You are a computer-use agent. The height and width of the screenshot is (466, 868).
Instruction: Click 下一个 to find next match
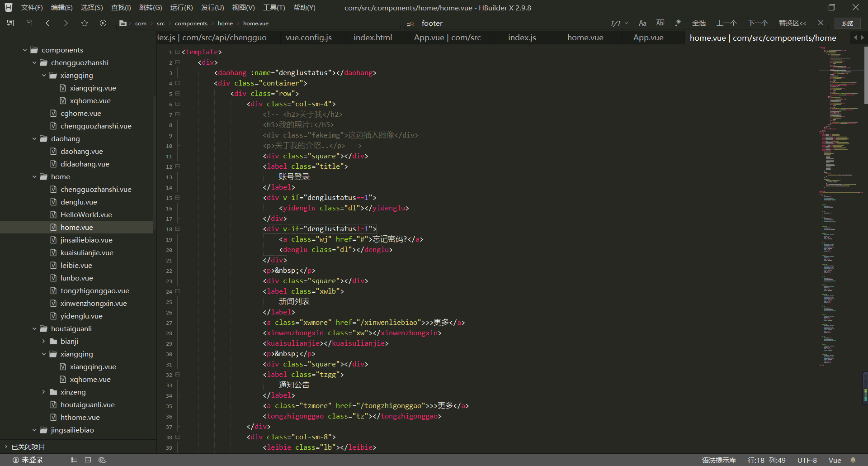[x=758, y=23]
